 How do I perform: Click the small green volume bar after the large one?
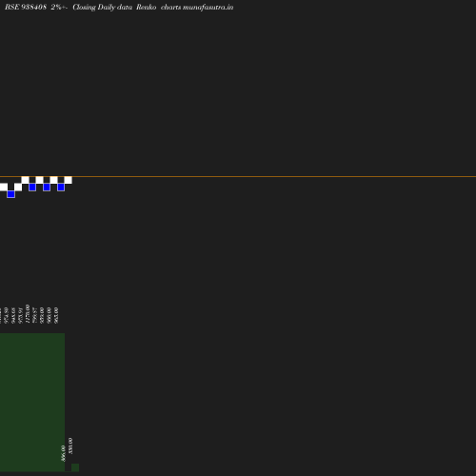click(x=75, y=467)
